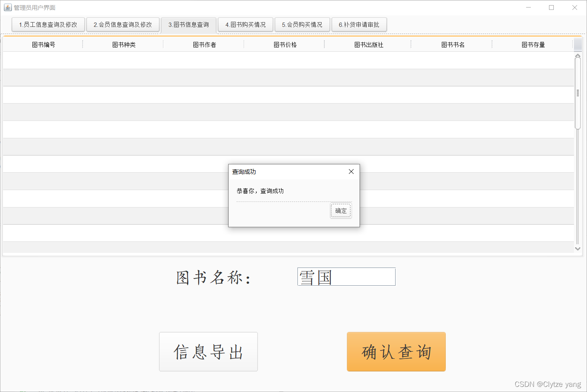Image resolution: width=587 pixels, height=392 pixels.
Task: Click the Java icon in the title bar
Action: 8,8
